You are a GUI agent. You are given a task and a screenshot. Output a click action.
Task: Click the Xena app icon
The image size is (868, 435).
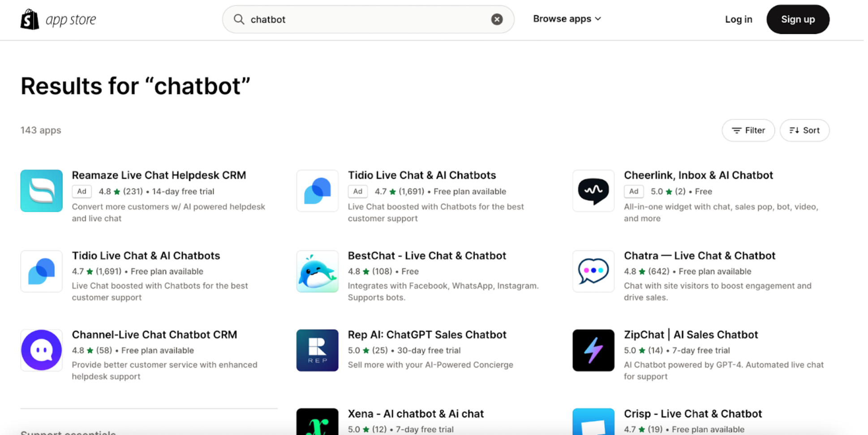coord(317,422)
